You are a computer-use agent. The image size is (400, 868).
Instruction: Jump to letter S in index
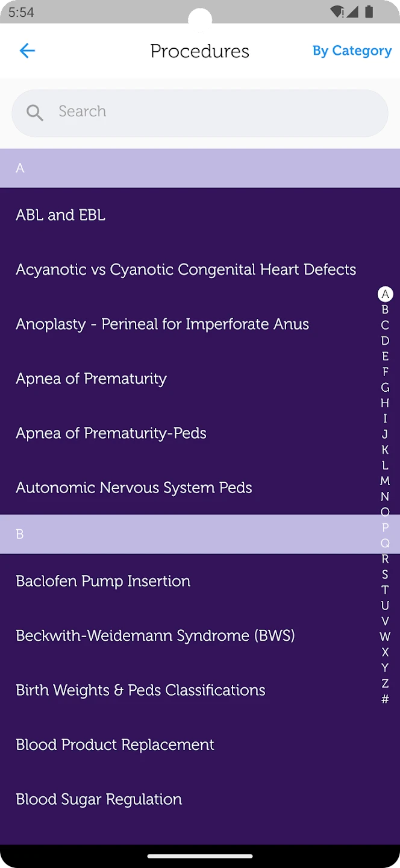(x=385, y=574)
